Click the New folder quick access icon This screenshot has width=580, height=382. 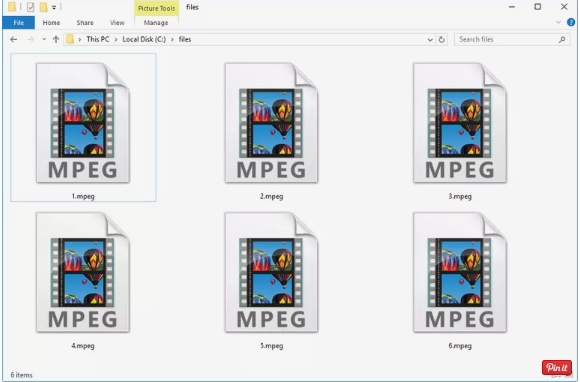(x=44, y=7)
